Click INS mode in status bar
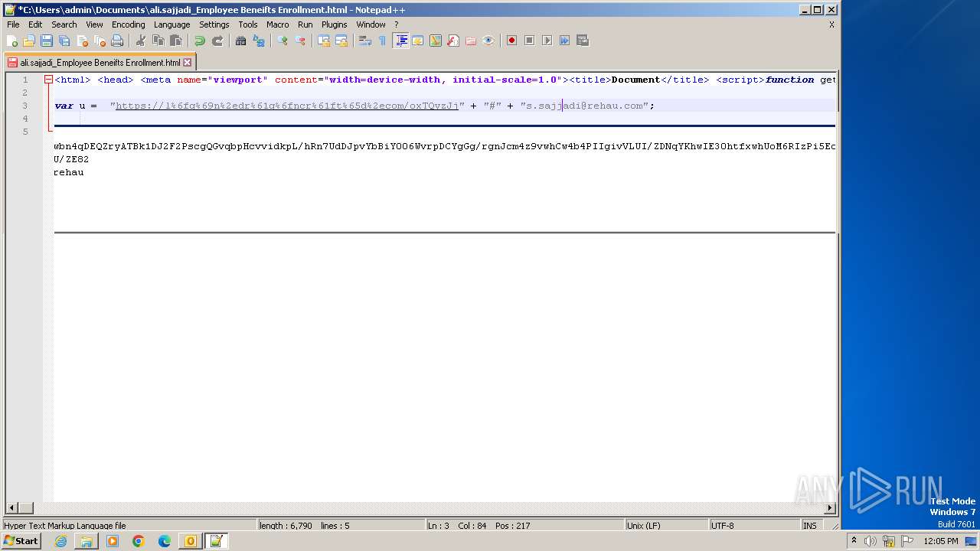This screenshot has width=980, height=551. [809, 526]
